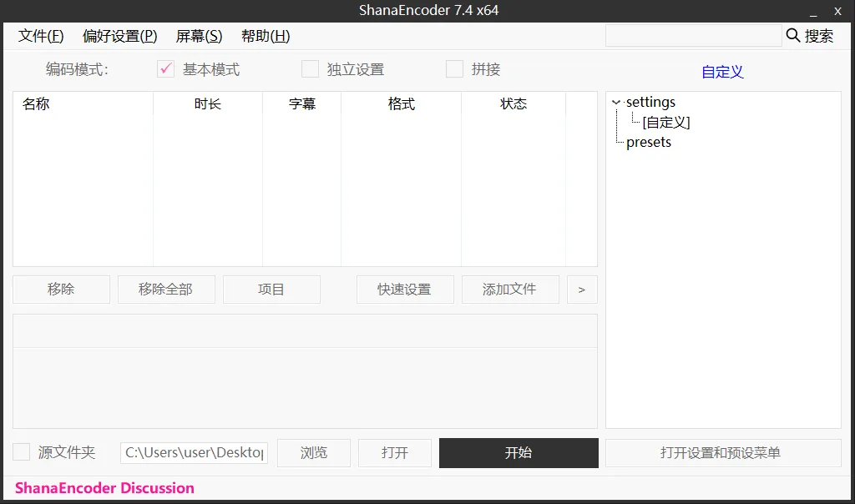This screenshot has width=855, height=504.
Task: Click the 名称 column header
Action: click(83, 103)
